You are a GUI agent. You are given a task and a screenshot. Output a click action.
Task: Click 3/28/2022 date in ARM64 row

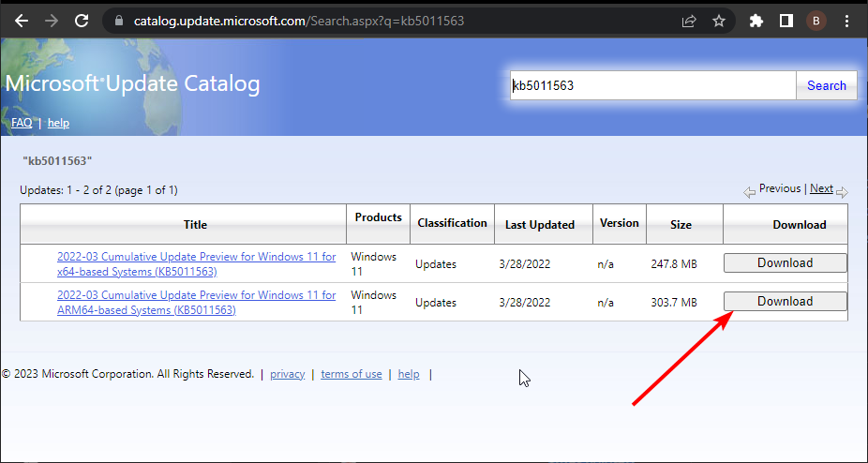coord(525,303)
